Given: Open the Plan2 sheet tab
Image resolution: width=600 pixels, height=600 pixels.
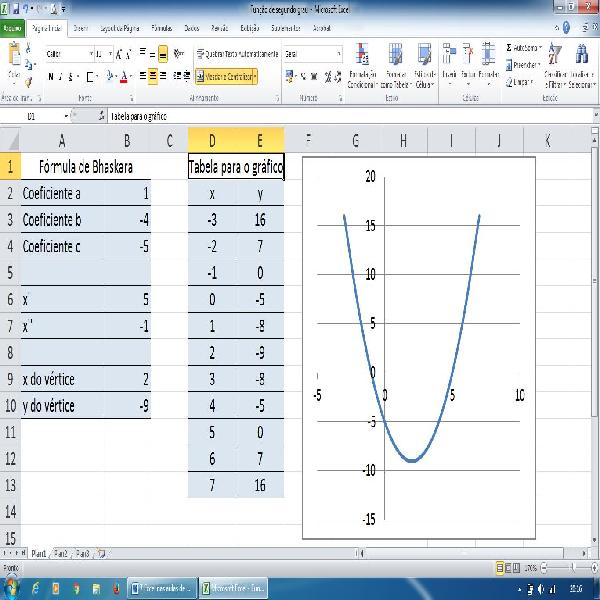Looking at the screenshot, I should pyautogui.click(x=60, y=553).
